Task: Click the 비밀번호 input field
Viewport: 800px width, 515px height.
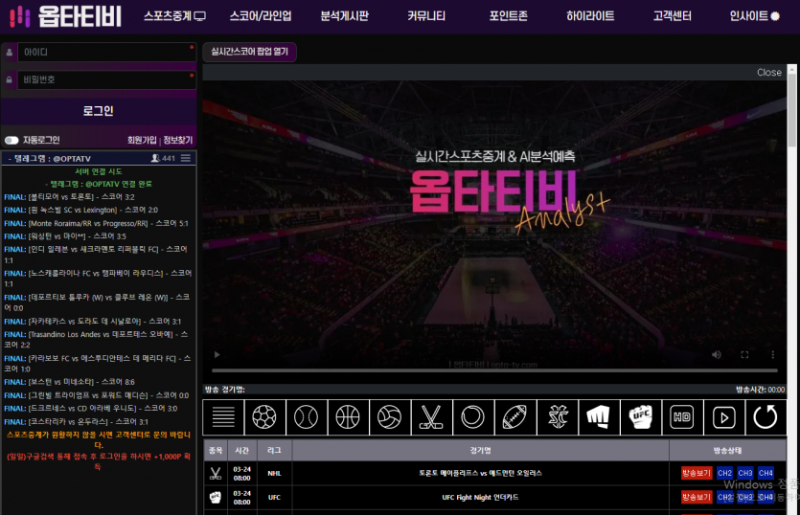Action: pyautogui.click(x=107, y=80)
